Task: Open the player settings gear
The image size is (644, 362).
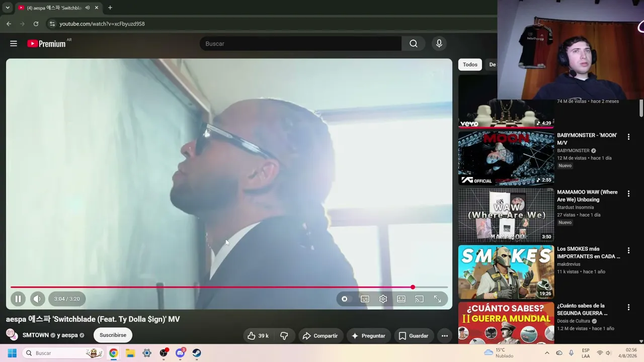Action: coord(383,299)
